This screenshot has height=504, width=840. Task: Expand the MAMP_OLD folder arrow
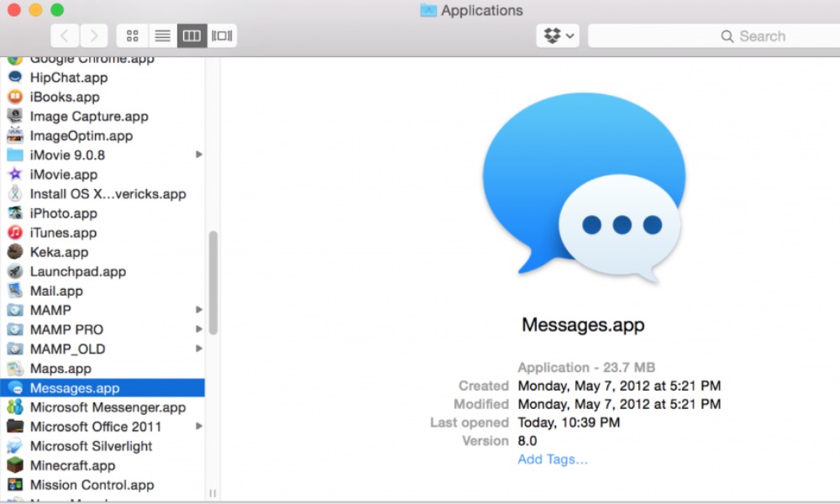click(x=199, y=348)
